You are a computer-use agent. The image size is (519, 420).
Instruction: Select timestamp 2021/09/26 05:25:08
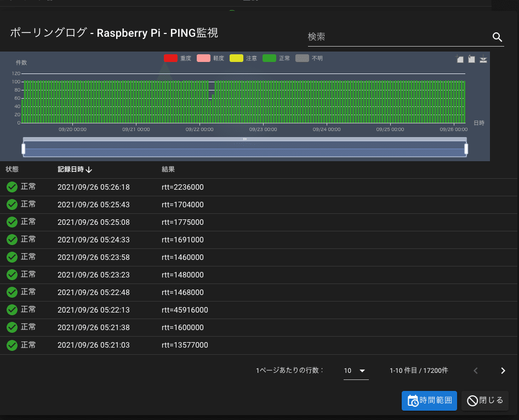tap(94, 222)
